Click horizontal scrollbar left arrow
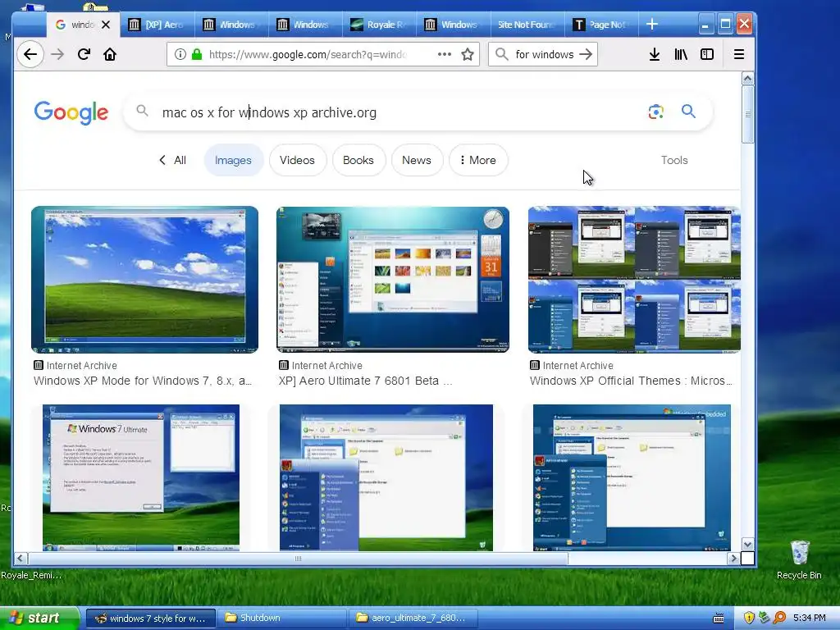 pos(21,558)
